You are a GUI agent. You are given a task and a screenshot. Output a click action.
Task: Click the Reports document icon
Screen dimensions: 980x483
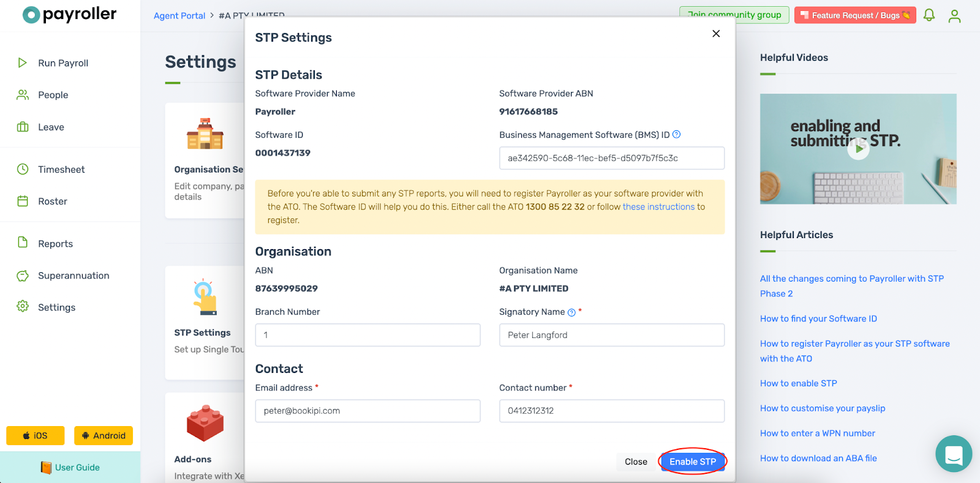tap(22, 243)
